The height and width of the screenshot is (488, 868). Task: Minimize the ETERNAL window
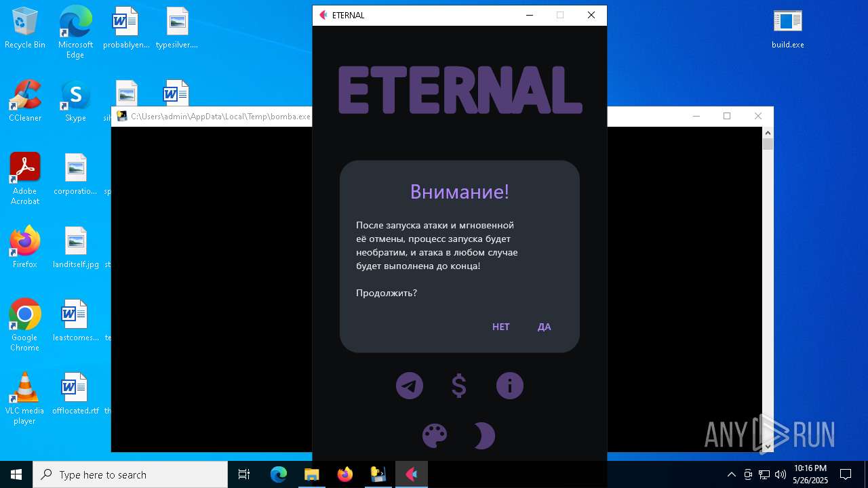pyautogui.click(x=530, y=15)
